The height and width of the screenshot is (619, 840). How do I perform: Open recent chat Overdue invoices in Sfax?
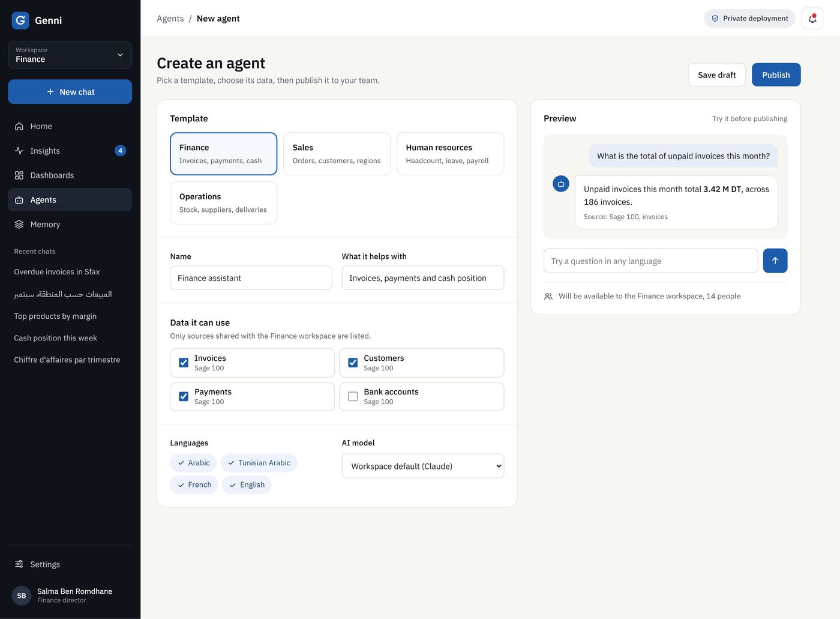tap(57, 272)
